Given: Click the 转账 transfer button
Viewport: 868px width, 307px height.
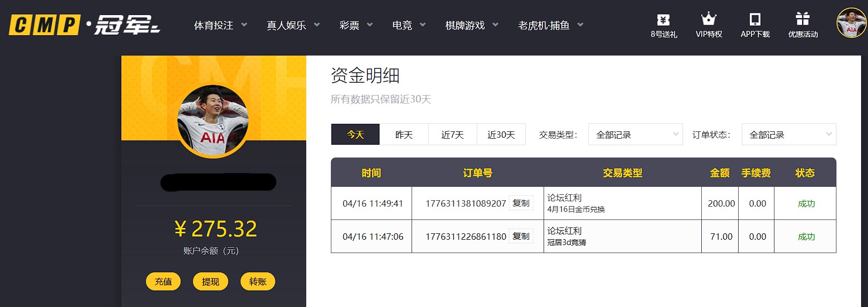Looking at the screenshot, I should (258, 281).
